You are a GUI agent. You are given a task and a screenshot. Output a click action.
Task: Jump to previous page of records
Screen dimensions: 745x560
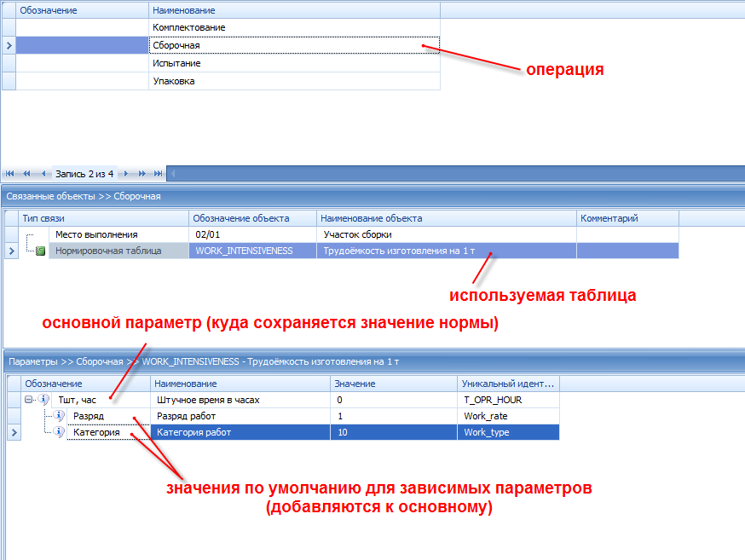point(26,174)
